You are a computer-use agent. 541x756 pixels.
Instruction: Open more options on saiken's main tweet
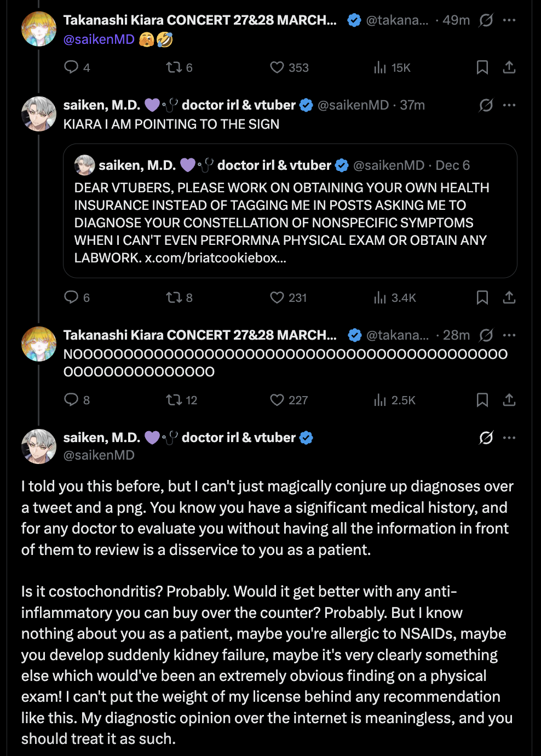(x=509, y=438)
